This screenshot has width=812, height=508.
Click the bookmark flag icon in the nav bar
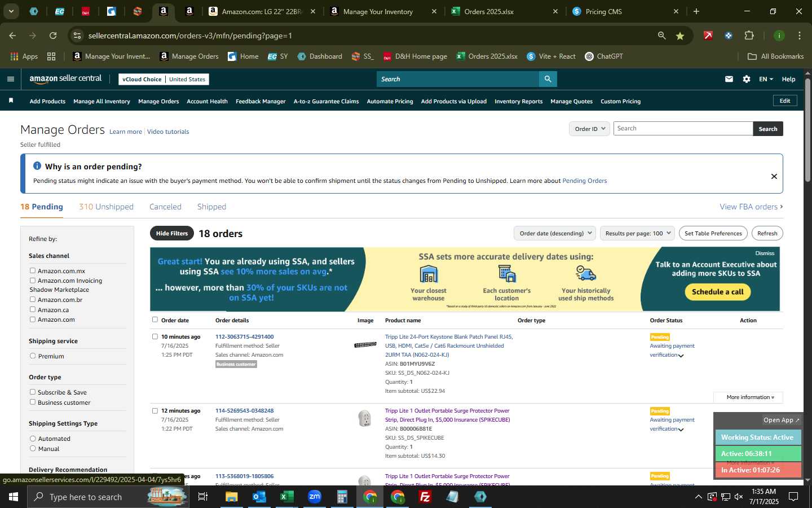[11, 101]
